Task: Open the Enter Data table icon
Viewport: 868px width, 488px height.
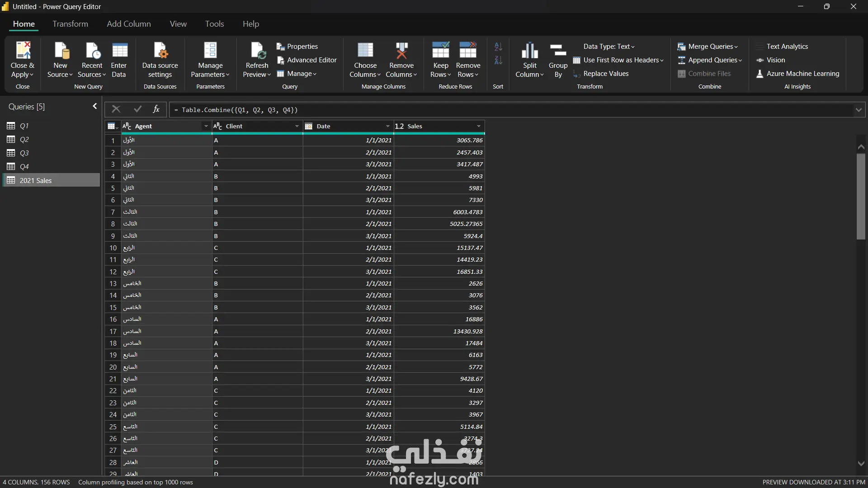Action: 119,51
